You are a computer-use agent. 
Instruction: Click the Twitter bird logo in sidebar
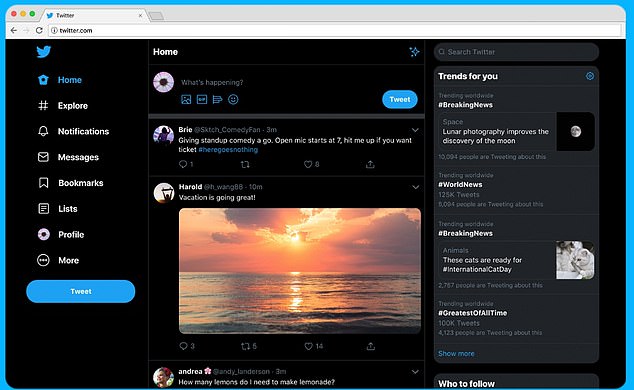click(x=43, y=52)
